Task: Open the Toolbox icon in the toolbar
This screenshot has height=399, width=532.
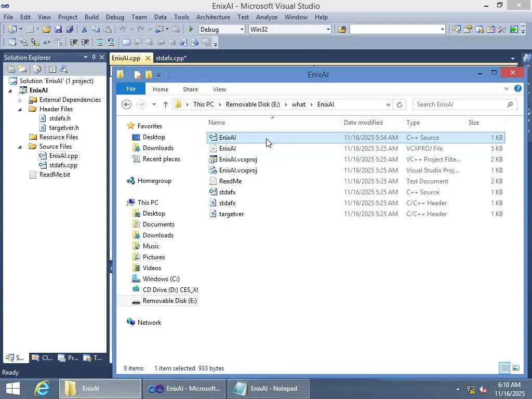Action: (502, 29)
